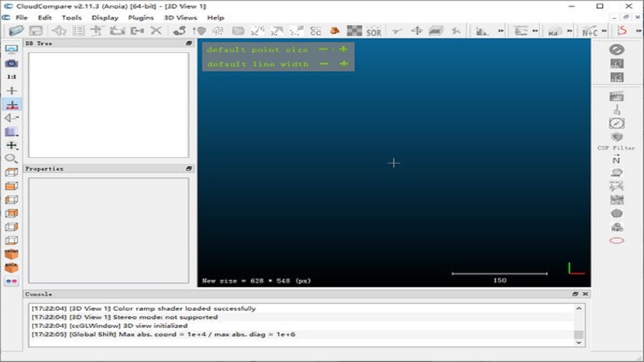Open a point cloud file
This screenshot has width=644, height=362.
tap(16, 31)
